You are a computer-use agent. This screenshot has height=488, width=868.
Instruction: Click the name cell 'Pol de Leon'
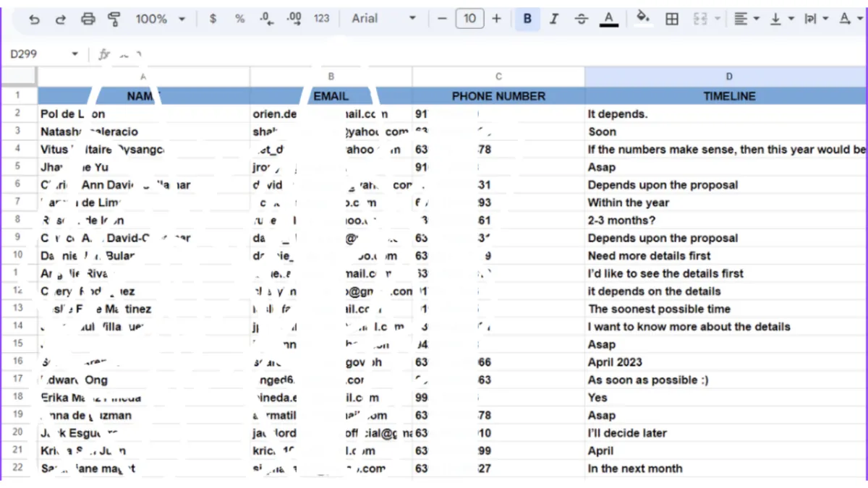coord(143,114)
